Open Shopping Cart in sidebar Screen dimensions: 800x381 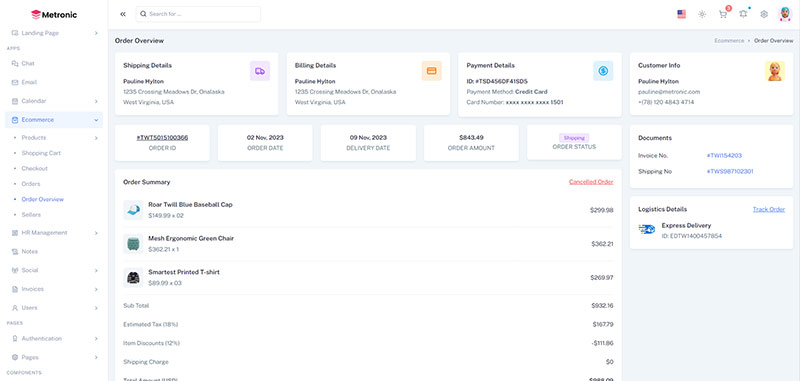click(x=41, y=153)
